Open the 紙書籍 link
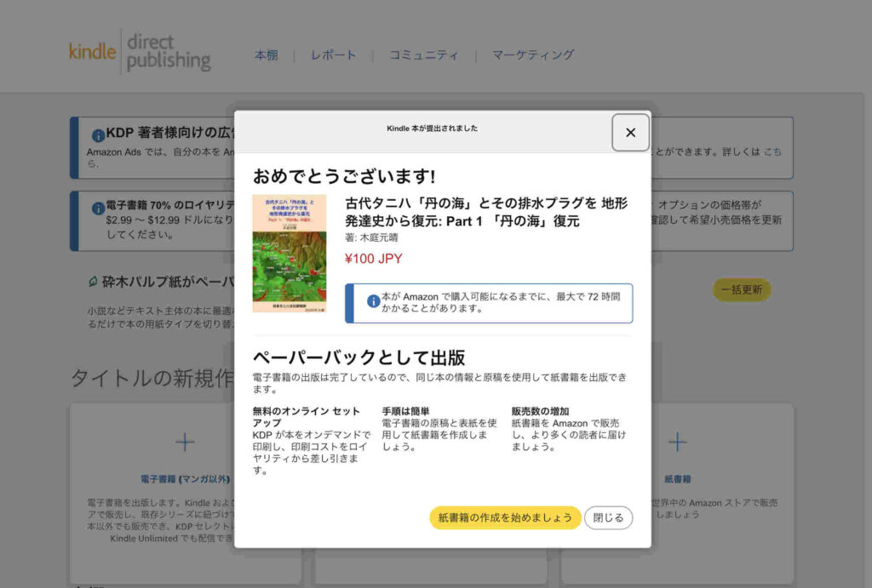Viewport: 872px width, 588px height. point(677,479)
